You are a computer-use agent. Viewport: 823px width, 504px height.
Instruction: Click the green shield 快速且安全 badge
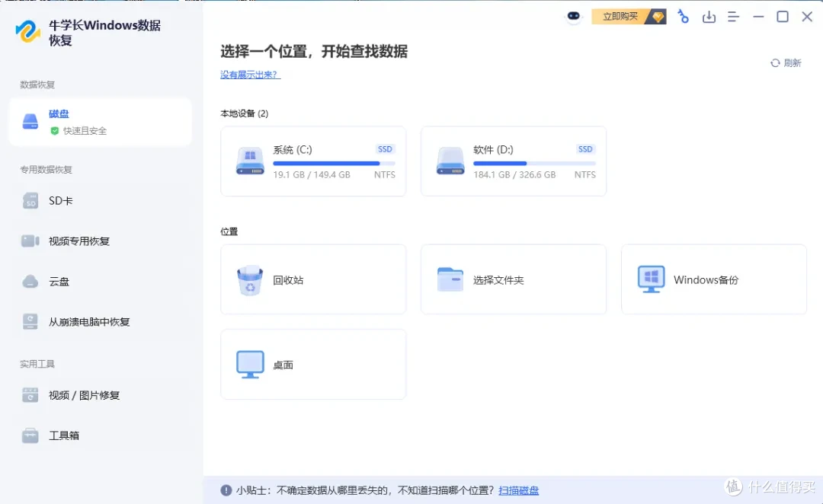point(78,131)
